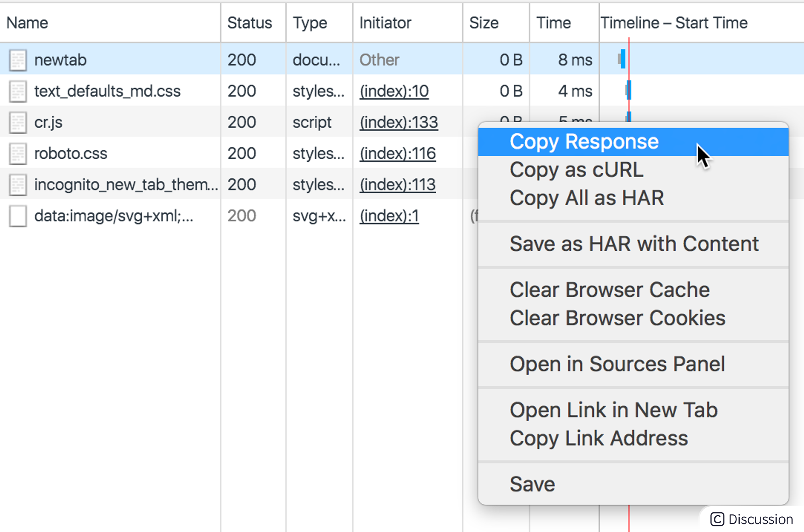
Task: Click the incognito_new_tab_theme file icon
Action: tap(18, 185)
